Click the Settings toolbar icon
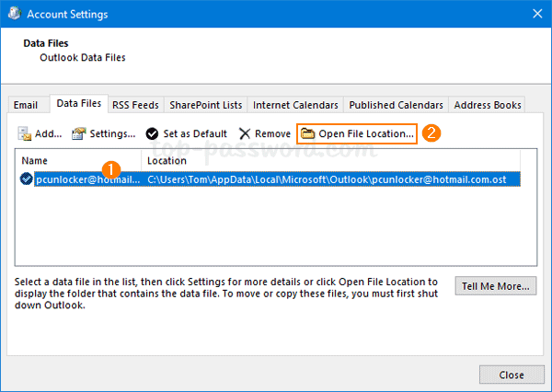 [x=78, y=133]
